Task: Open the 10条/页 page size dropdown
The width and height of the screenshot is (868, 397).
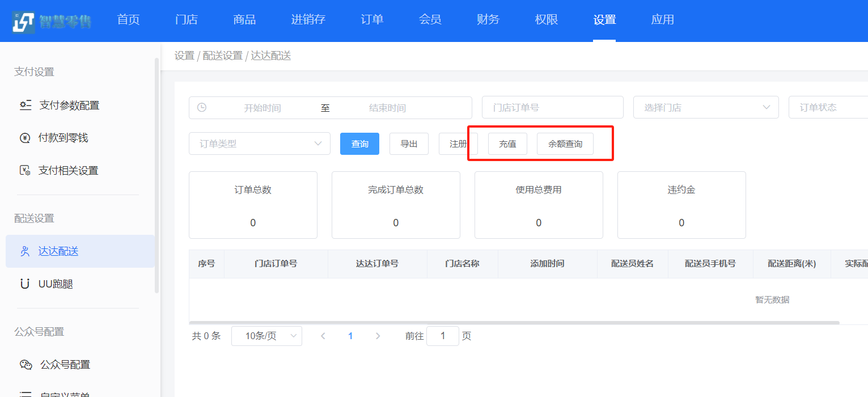Action: pyautogui.click(x=266, y=336)
